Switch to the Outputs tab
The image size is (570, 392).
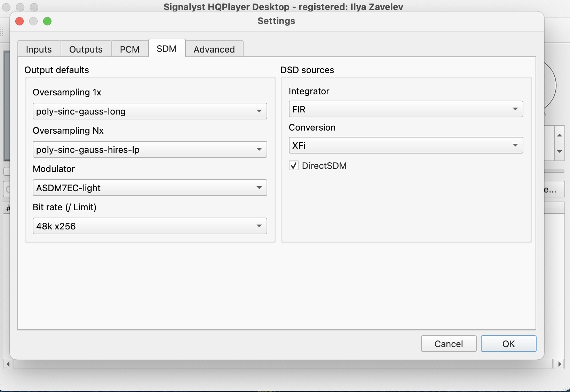click(x=86, y=49)
